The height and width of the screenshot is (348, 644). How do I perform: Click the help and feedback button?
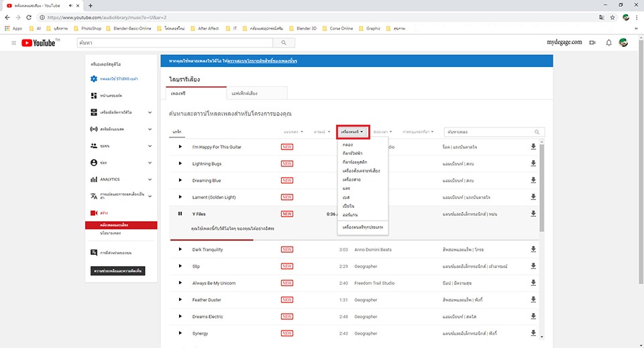tap(118, 271)
